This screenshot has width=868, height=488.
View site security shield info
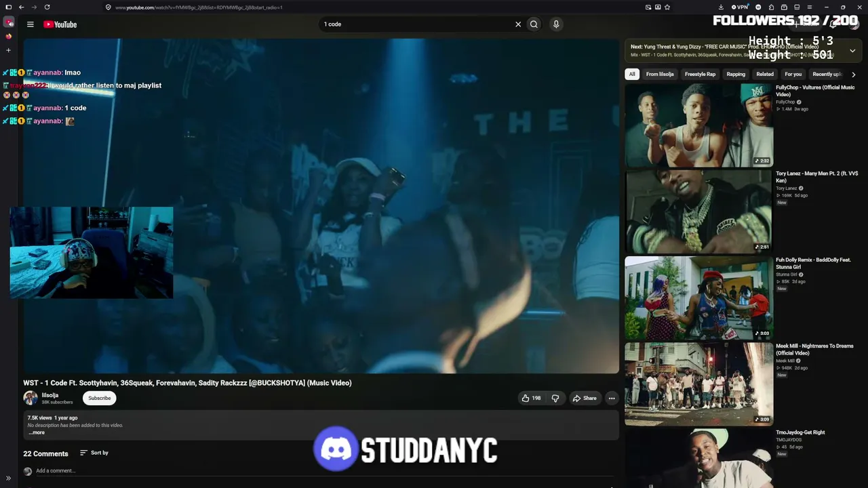108,7
